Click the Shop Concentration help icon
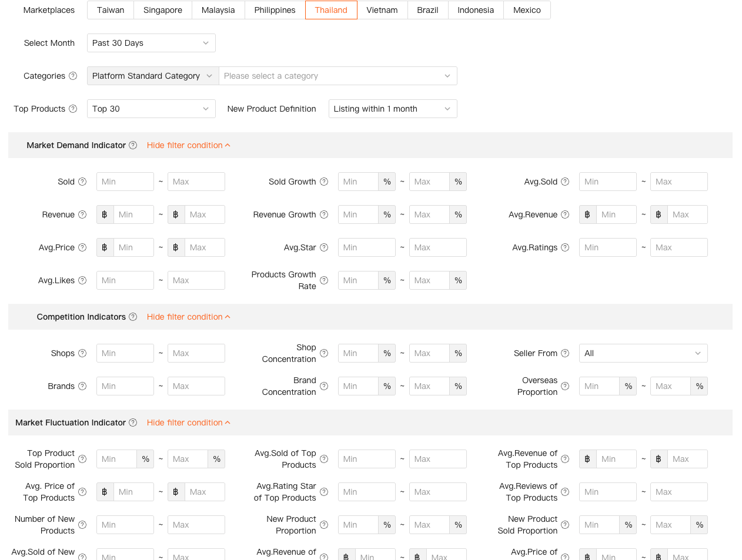This screenshot has width=742, height=560. pos(324,353)
